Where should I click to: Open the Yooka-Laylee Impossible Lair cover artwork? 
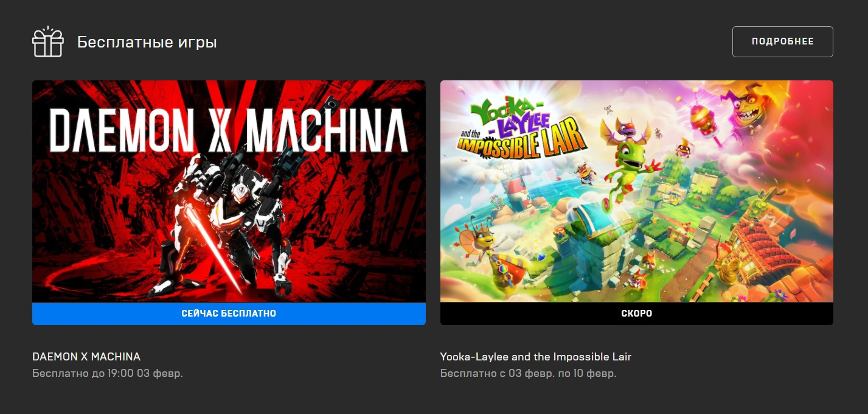637,191
